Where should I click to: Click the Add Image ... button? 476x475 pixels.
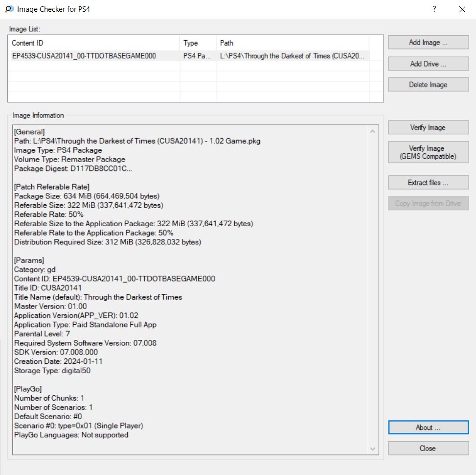pos(429,42)
